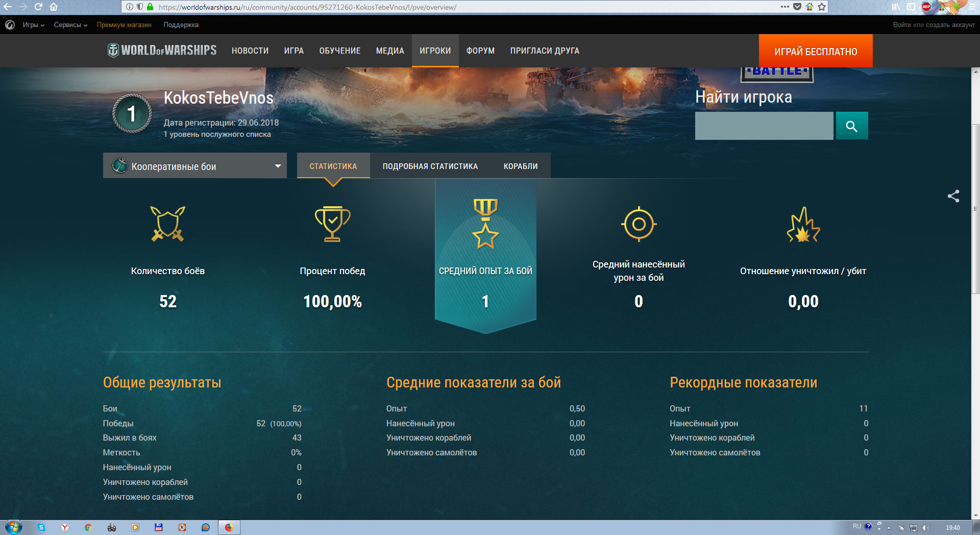Click the player name KokosTebeVnos

218,98
